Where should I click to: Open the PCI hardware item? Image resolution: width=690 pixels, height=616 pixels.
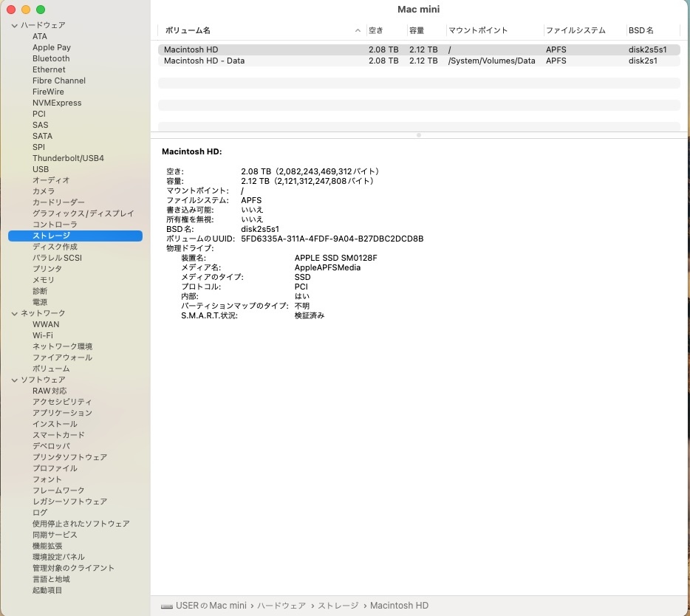click(x=38, y=114)
